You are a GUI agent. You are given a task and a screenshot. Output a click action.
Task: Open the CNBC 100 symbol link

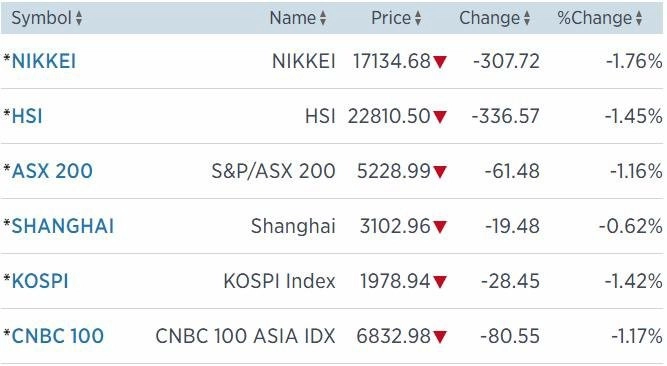tap(57, 336)
